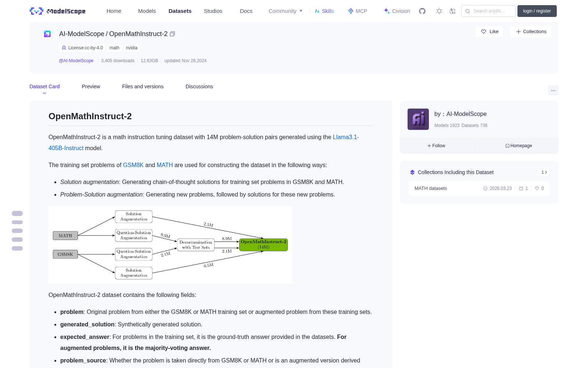The image size is (588, 368).
Task: Click the AI-ModelScope avatar thumbnail
Action: (x=418, y=119)
